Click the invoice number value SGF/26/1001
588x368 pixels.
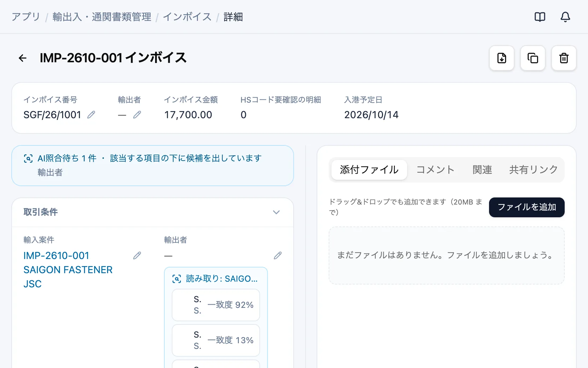pos(52,115)
